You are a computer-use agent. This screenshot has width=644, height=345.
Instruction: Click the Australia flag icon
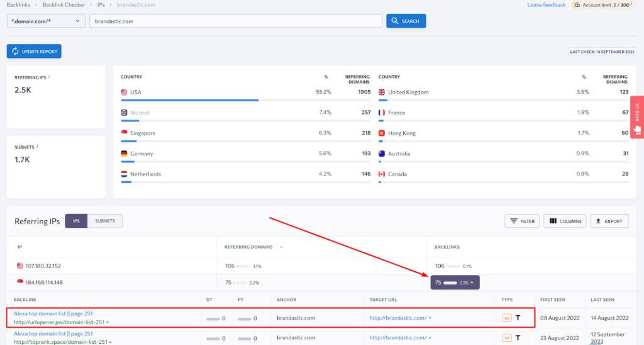[x=382, y=154]
